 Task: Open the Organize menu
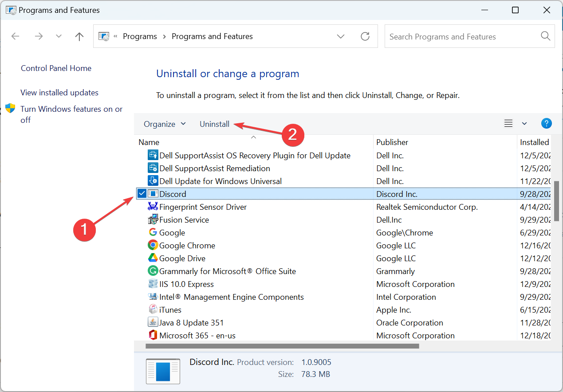(x=165, y=124)
